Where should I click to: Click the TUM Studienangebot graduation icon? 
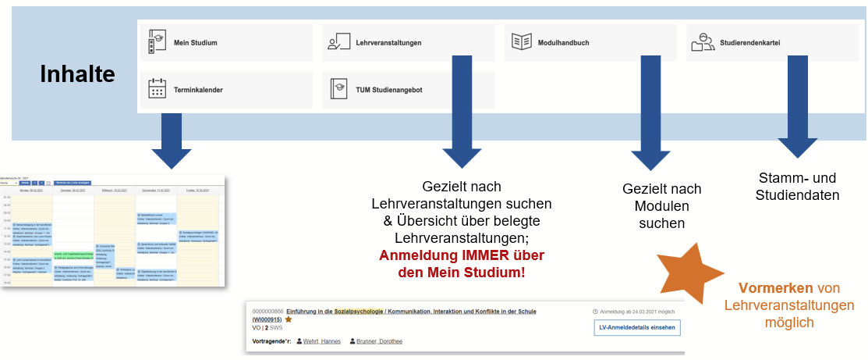[339, 90]
